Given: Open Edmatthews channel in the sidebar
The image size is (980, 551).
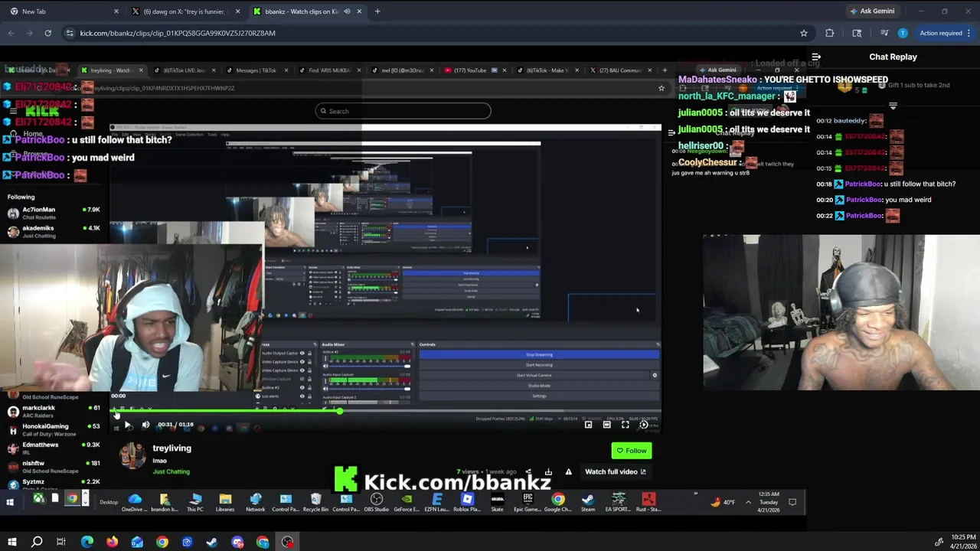Looking at the screenshot, I should point(54,448).
